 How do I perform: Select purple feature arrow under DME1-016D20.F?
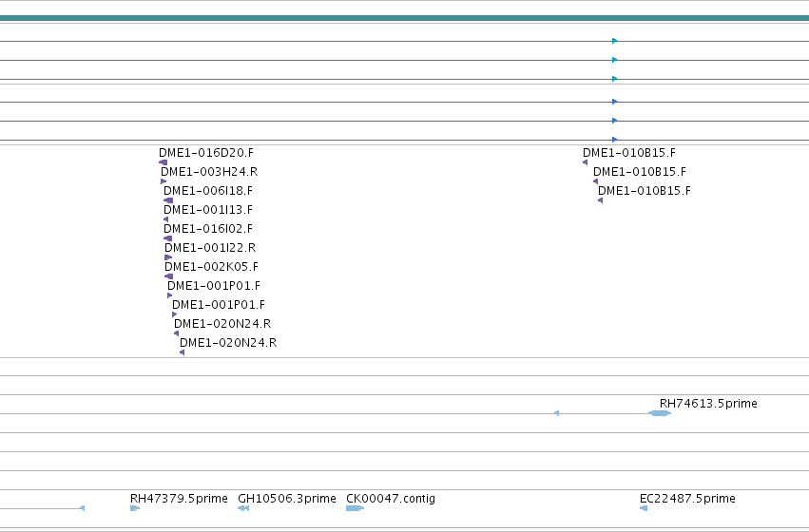pyautogui.click(x=164, y=162)
